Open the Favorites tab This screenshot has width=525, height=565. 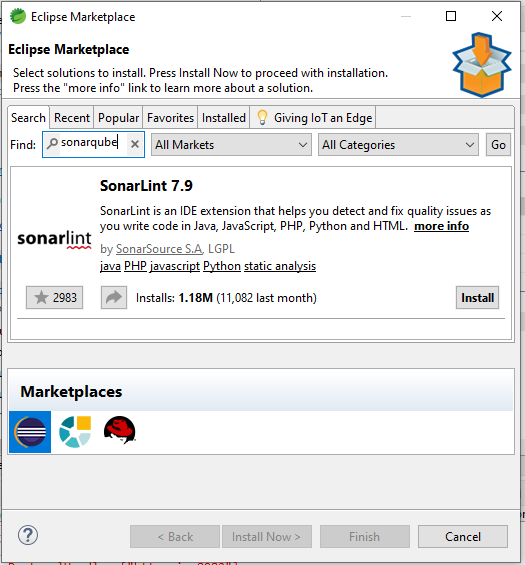[x=170, y=118]
